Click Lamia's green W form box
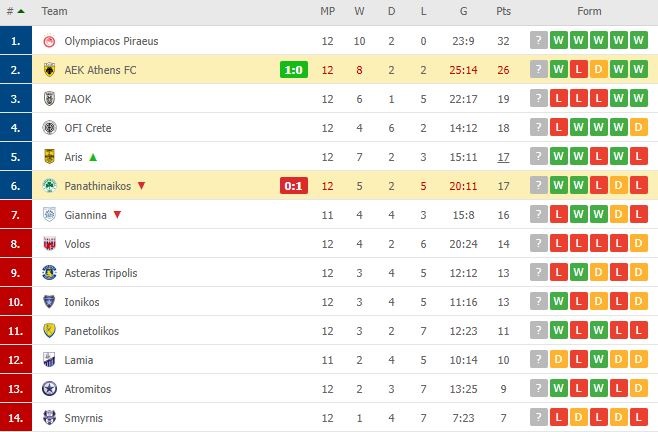658x432 pixels. tap(598, 359)
